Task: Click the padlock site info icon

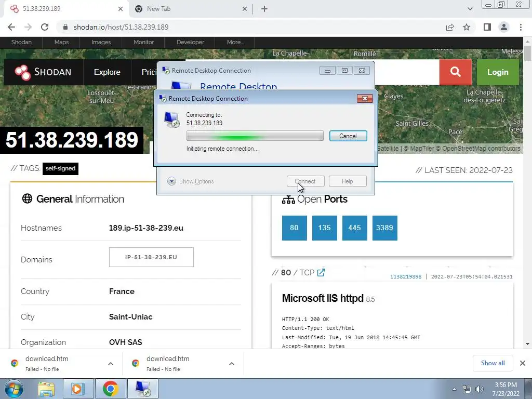Action: pyautogui.click(x=65, y=27)
